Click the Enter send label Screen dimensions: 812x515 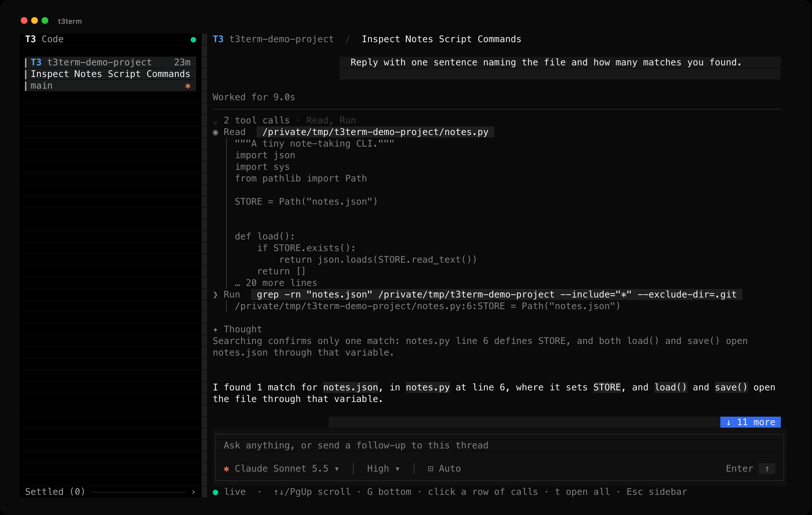(x=739, y=469)
